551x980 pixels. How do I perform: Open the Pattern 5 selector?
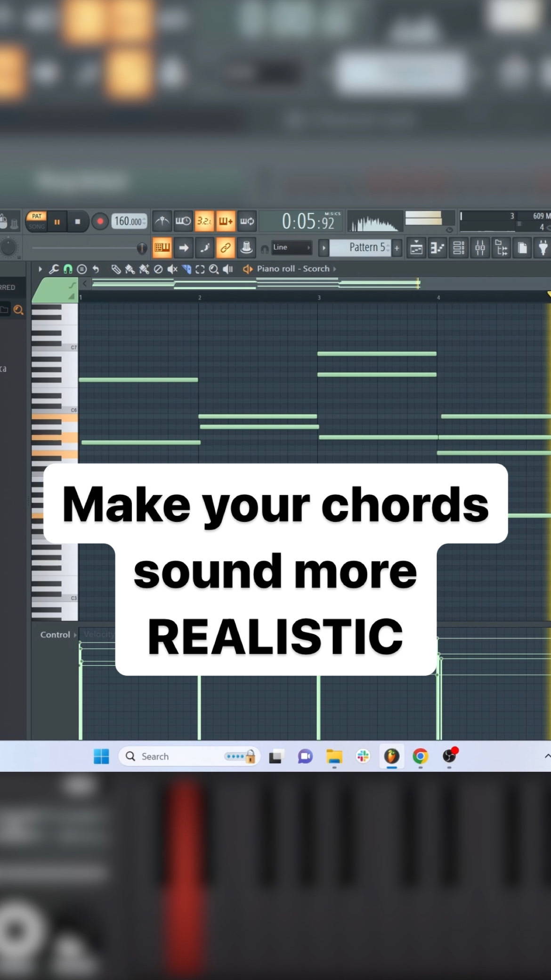click(360, 248)
